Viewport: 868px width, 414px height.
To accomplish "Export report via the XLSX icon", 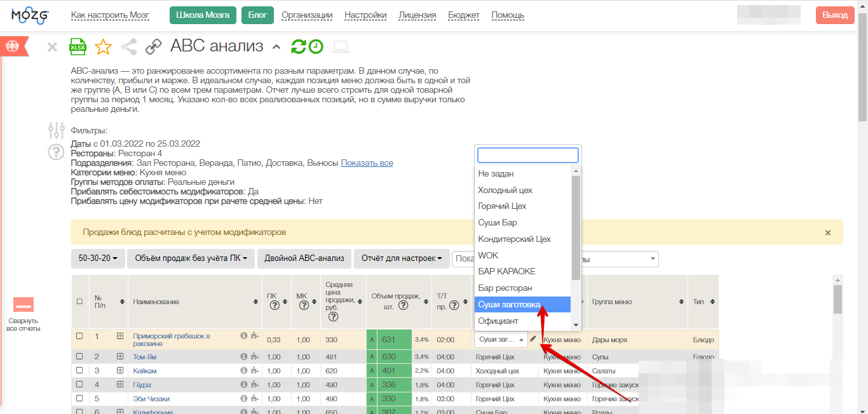I will (x=78, y=47).
